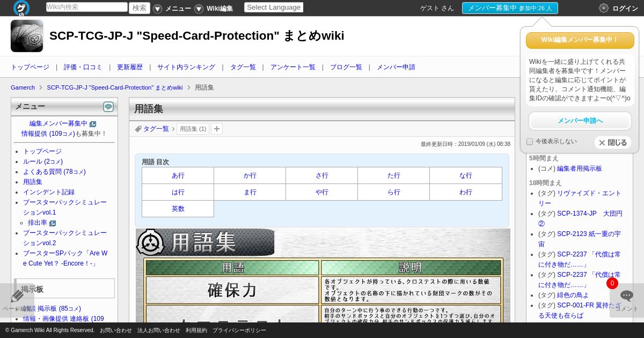Viewport: 644px width, 338px height.
Task: Jump to か行 in glossary index
Action: pos(250,176)
